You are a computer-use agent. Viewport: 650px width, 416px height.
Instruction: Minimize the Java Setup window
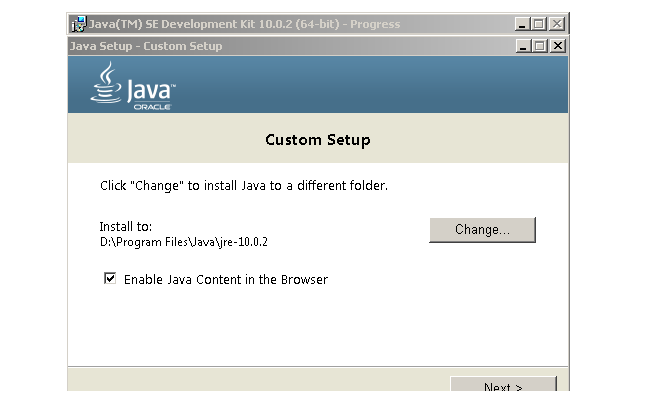[523, 46]
